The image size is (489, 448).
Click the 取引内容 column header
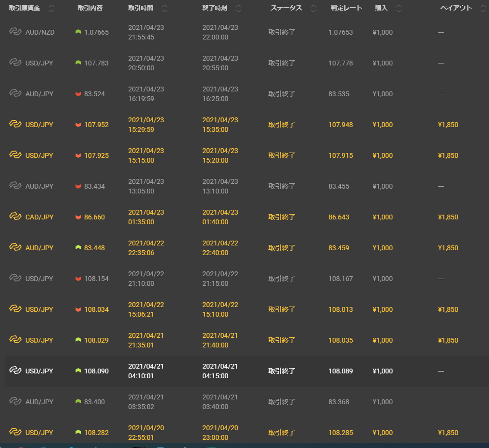click(90, 8)
